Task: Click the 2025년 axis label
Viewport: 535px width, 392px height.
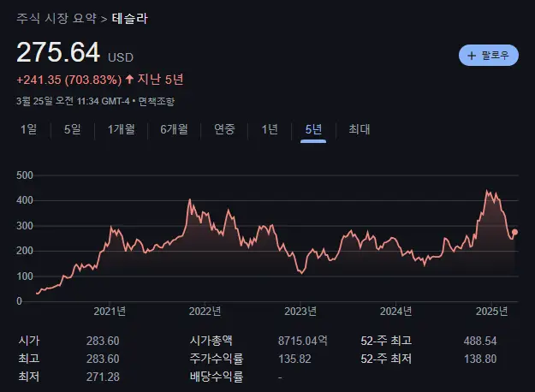Action: pos(491,312)
